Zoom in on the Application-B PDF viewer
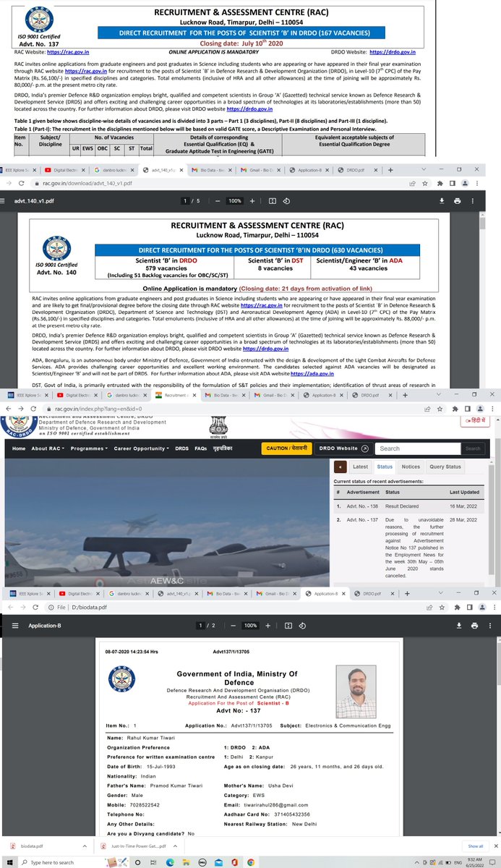Screen dimensions: 501x868 [x=269, y=625]
